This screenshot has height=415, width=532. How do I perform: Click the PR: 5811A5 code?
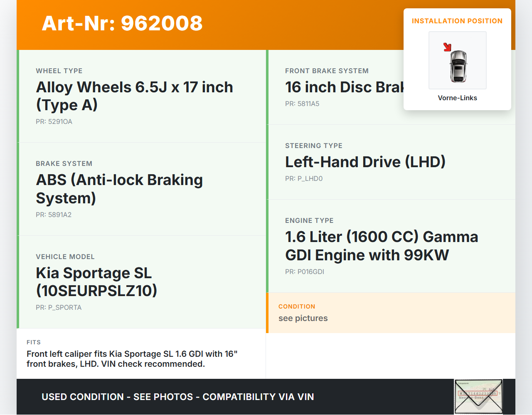pyautogui.click(x=302, y=104)
